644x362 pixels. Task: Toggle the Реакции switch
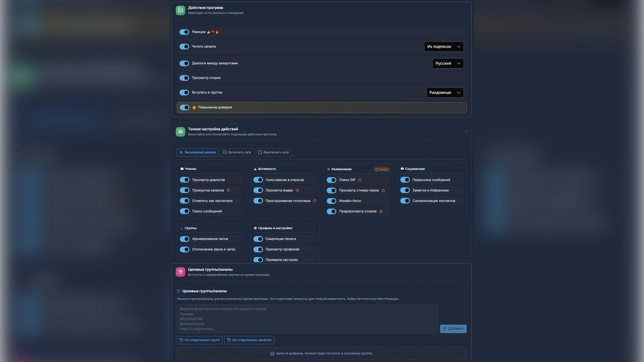click(184, 32)
